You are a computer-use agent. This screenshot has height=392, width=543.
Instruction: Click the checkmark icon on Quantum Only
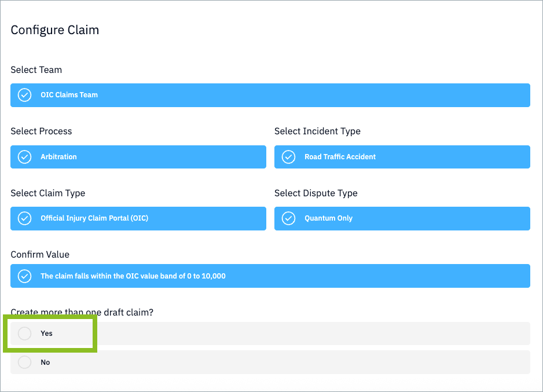(x=288, y=218)
